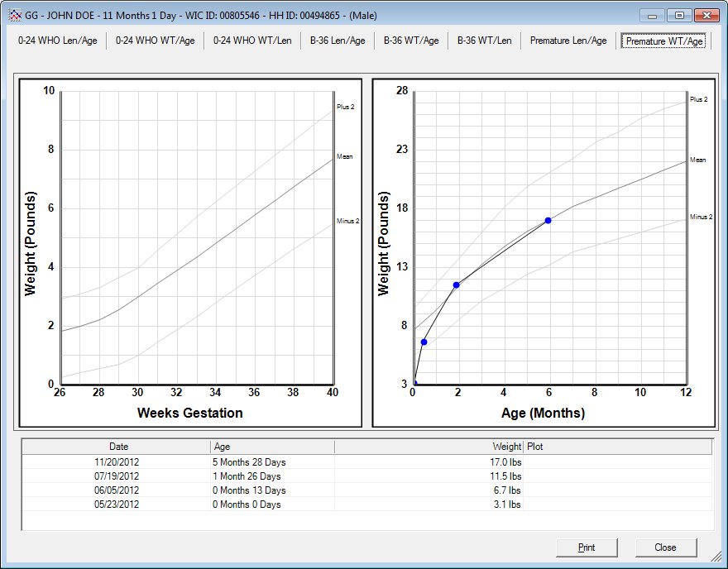
Task: Click the 3.1 lbs weight value
Action: coord(507,504)
